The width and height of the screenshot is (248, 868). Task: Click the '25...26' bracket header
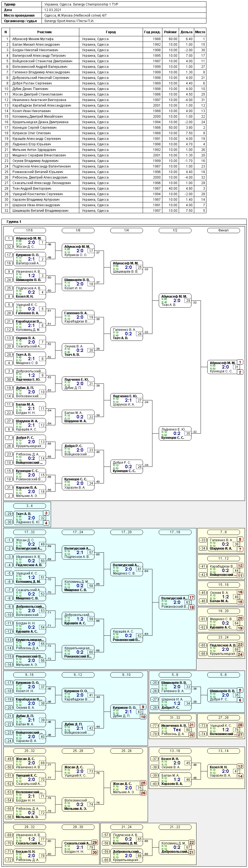pos(127,751)
